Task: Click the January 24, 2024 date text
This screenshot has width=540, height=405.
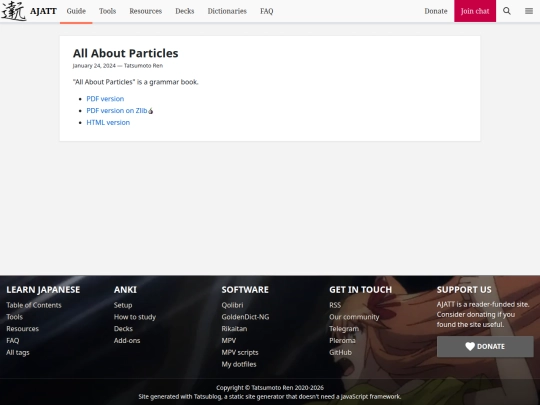Action: [94, 66]
